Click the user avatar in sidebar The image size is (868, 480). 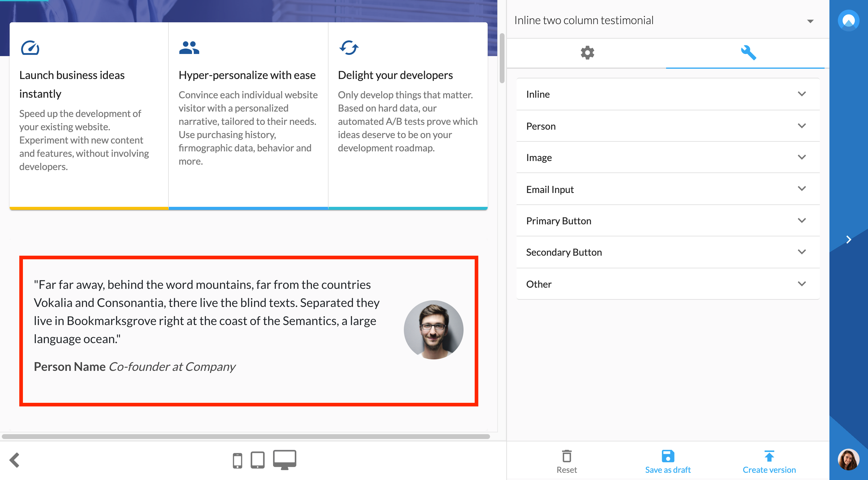click(x=848, y=459)
